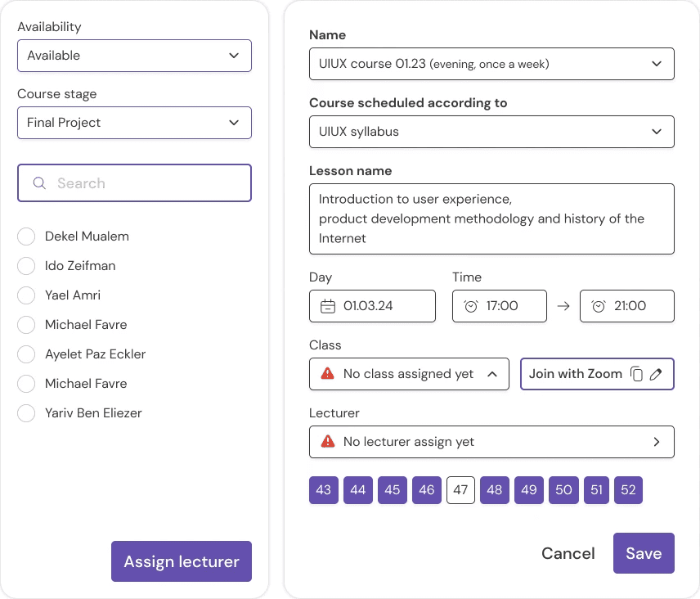Viewport: 700px width, 599px height.
Task: Choose Yariv Ben Eliezer radio option
Action: (26, 413)
